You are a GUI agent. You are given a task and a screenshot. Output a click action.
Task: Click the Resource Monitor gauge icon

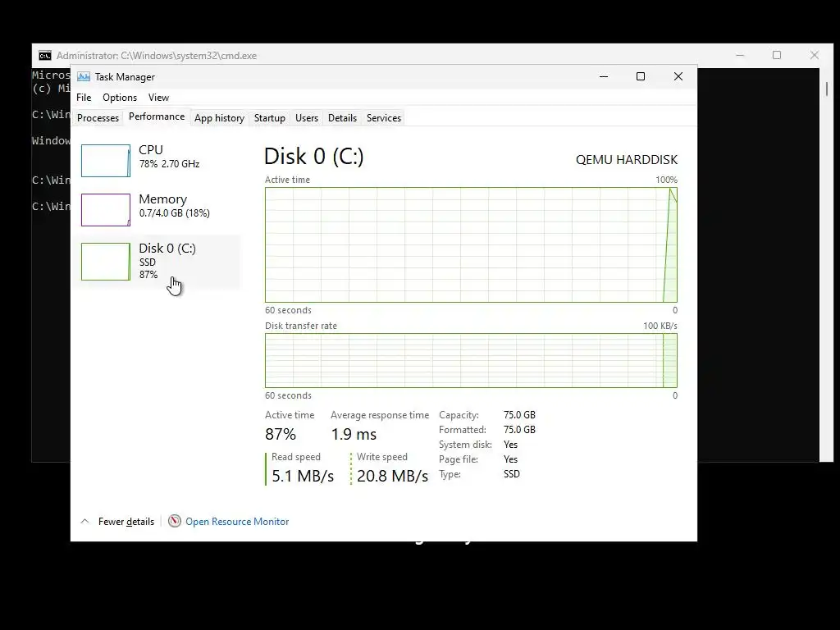pos(174,521)
